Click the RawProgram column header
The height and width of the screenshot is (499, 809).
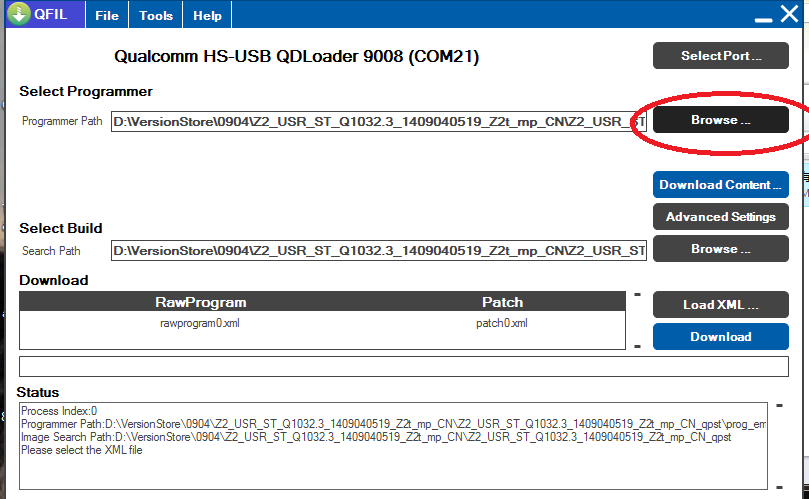(x=200, y=302)
